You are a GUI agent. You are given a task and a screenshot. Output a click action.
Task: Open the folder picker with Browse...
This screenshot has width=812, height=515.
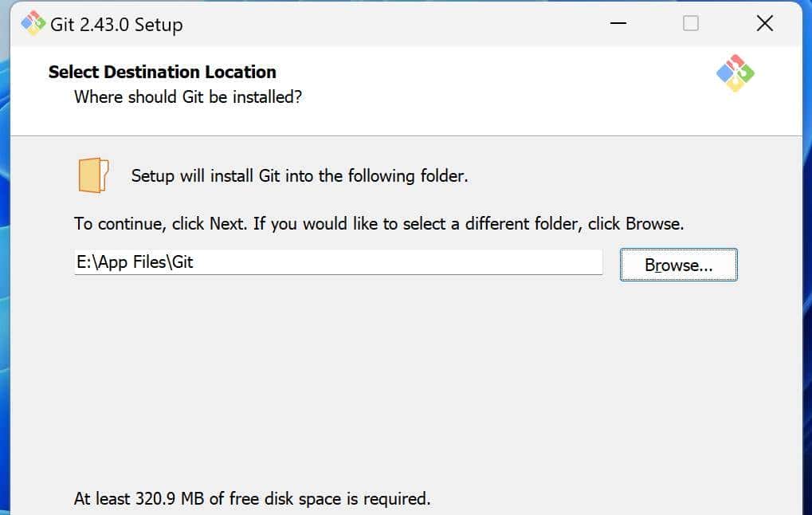coord(677,264)
